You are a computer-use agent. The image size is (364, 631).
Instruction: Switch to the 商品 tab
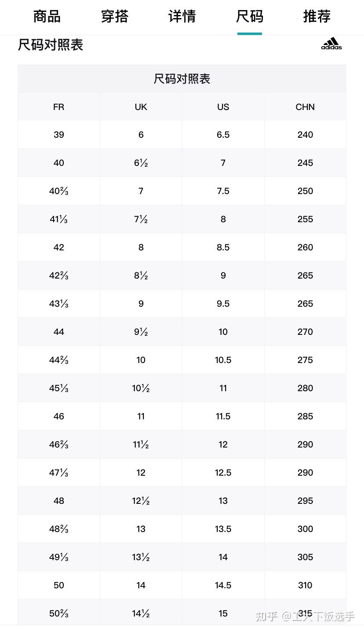point(47,17)
